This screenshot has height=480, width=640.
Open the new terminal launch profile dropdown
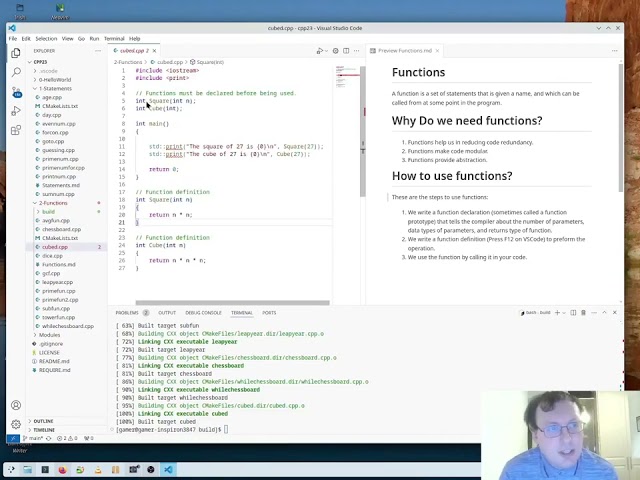564,313
